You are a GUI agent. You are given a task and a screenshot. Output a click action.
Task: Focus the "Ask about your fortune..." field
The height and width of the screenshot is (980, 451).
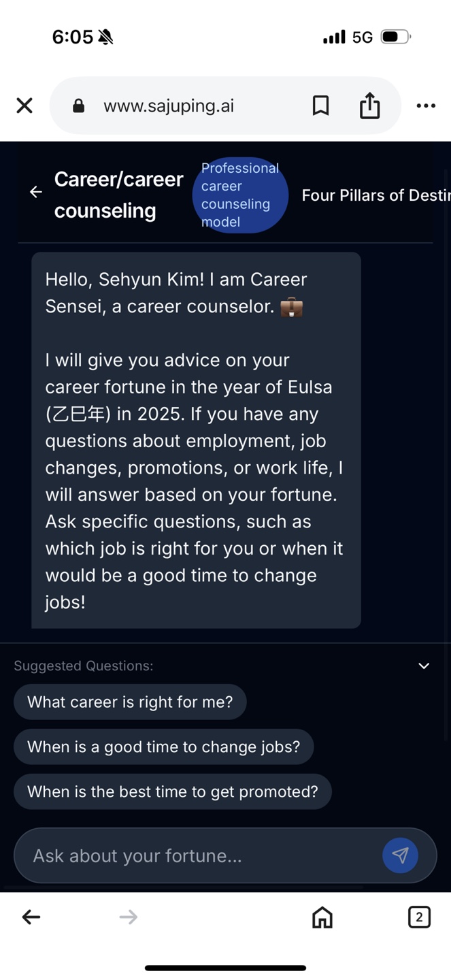(197, 855)
